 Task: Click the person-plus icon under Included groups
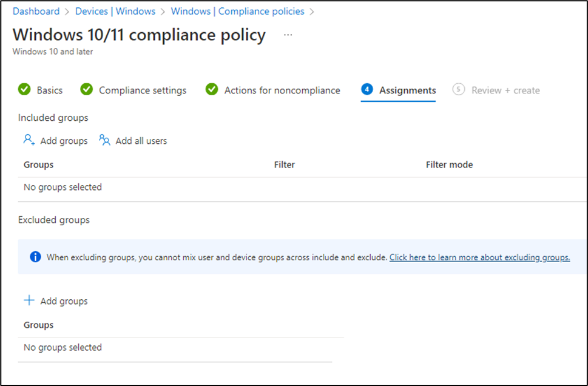click(x=29, y=140)
